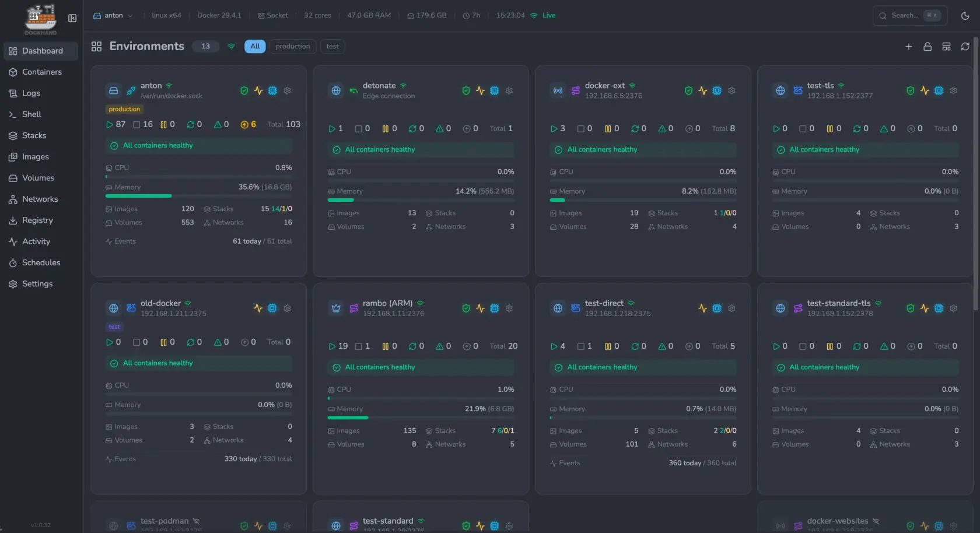Viewport: 980px width, 533px height.
Task: Toggle dark mode moon icon
Action: 965,16
